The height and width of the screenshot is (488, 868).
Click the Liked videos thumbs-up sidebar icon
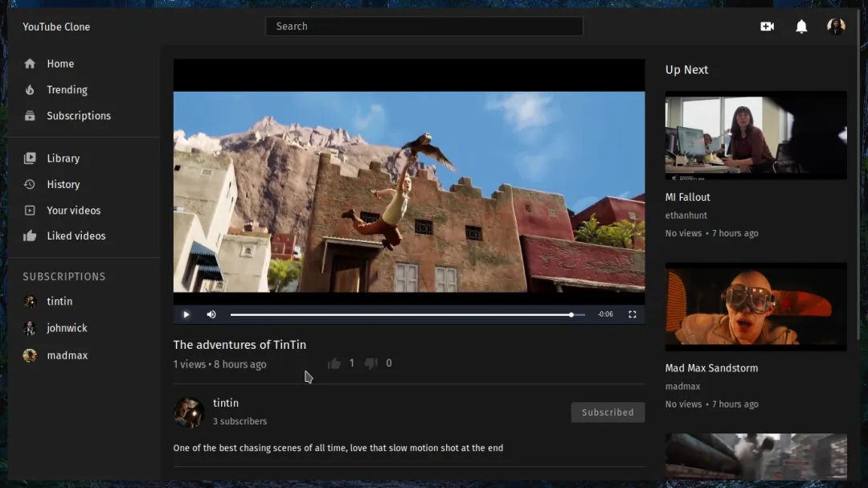coord(30,236)
